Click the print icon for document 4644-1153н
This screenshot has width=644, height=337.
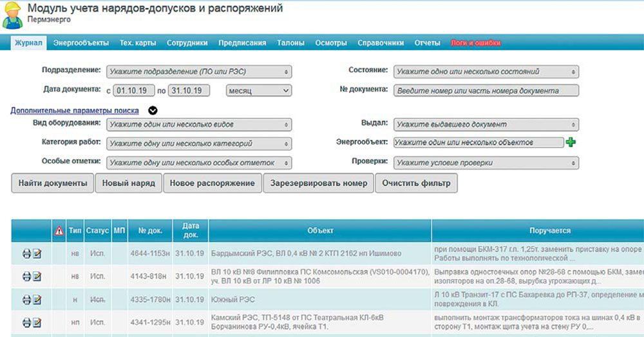click(26, 254)
